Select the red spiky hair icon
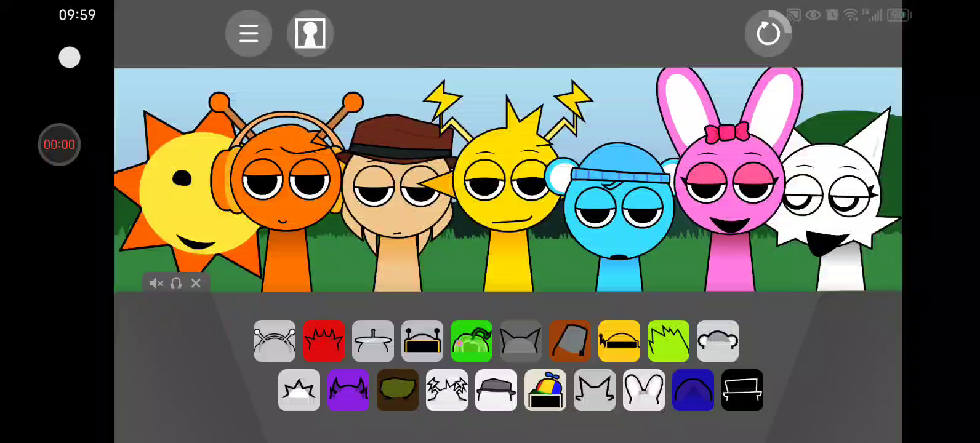This screenshot has width=980, height=443. pos(324,341)
